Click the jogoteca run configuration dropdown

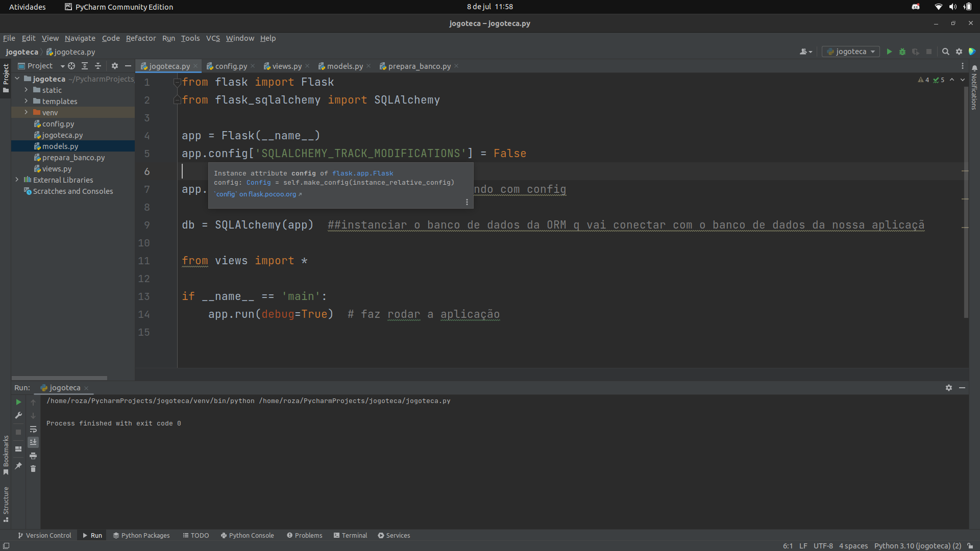click(x=851, y=53)
